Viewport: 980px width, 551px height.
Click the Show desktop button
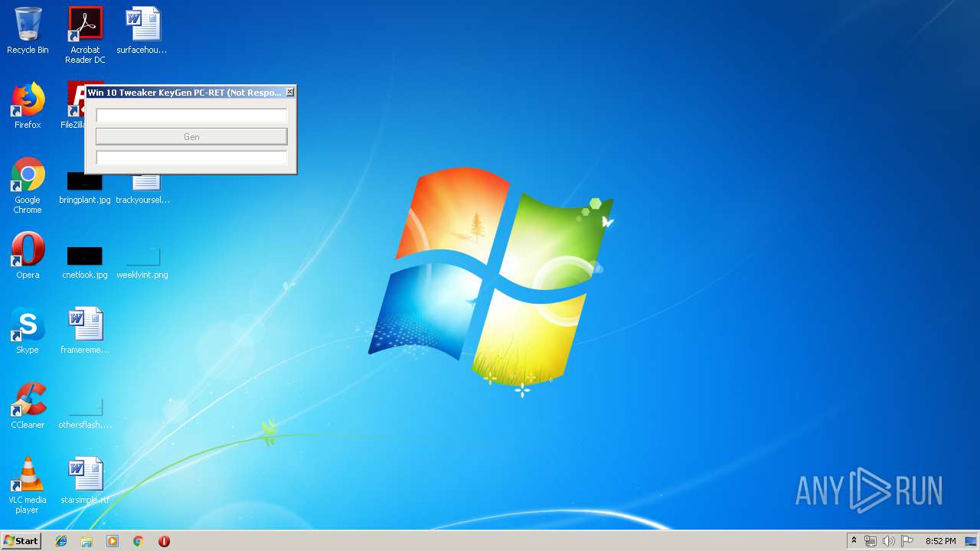click(972, 541)
